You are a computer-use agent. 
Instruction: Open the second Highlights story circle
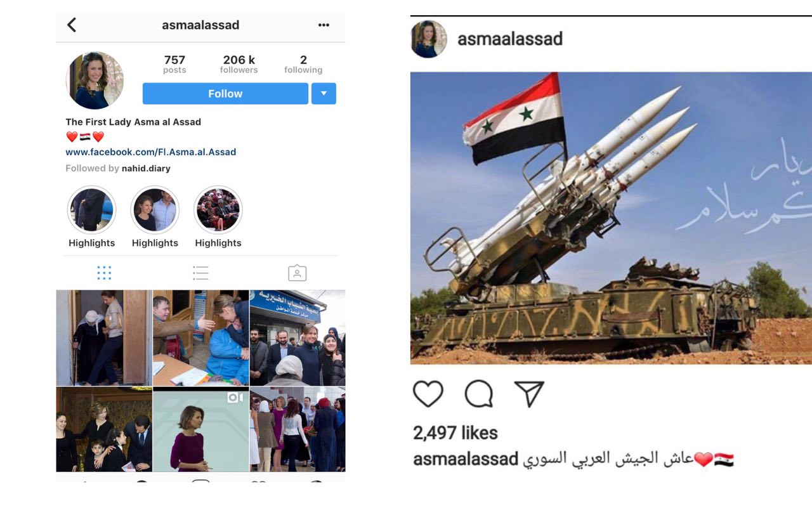[155, 210]
